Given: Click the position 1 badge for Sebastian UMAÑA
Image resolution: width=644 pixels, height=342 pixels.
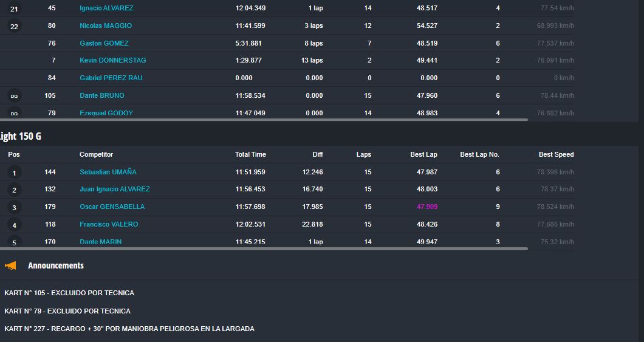Looking at the screenshot, I should point(14,173).
